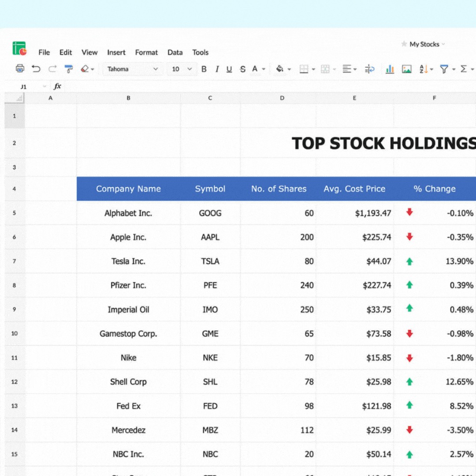The image size is (476, 476).
Task: Toggle Underline formatting
Action: pyautogui.click(x=229, y=69)
